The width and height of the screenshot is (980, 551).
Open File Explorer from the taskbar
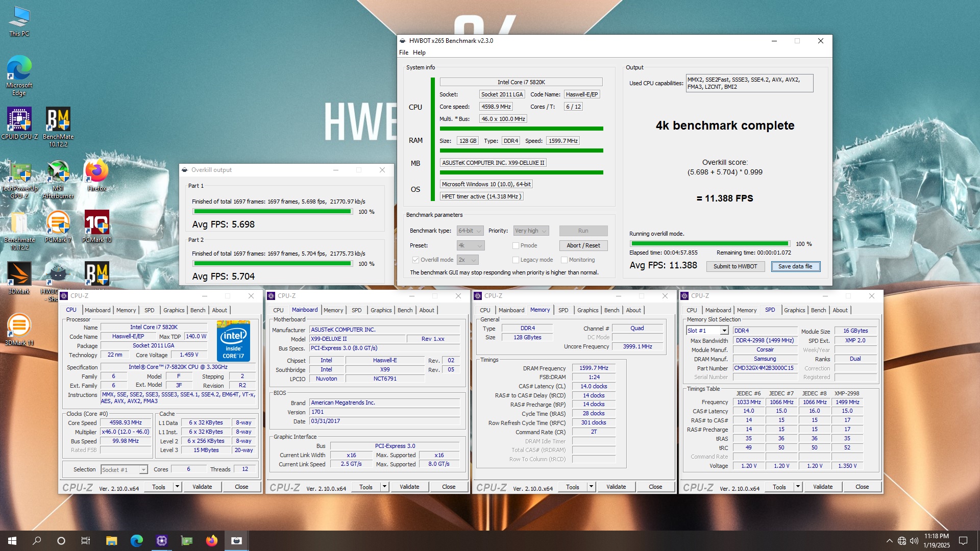pos(111,541)
